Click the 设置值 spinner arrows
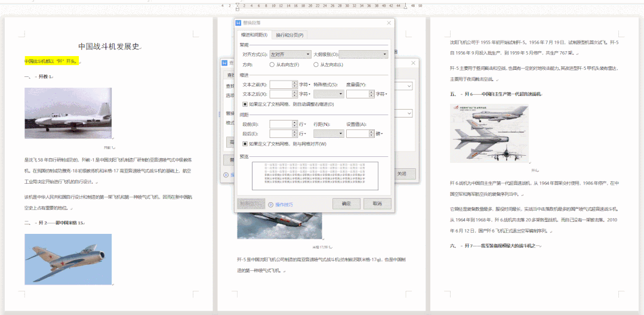This screenshot has height=315, width=644. coord(371,134)
